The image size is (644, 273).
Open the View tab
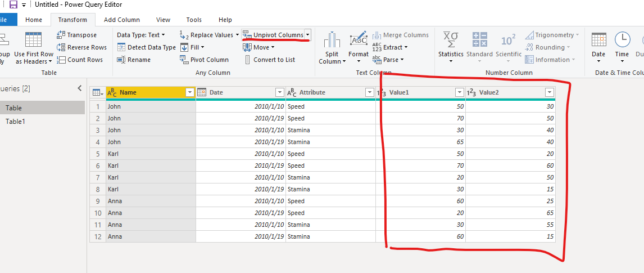tap(163, 20)
